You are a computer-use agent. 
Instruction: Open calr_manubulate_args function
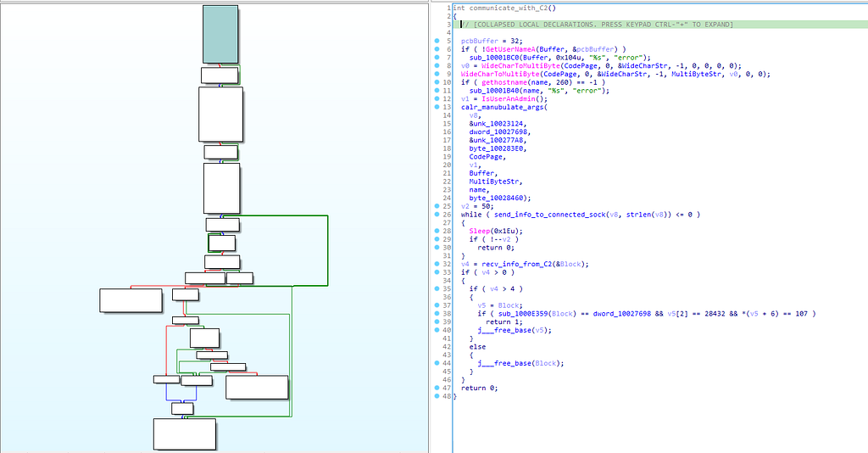click(x=502, y=108)
